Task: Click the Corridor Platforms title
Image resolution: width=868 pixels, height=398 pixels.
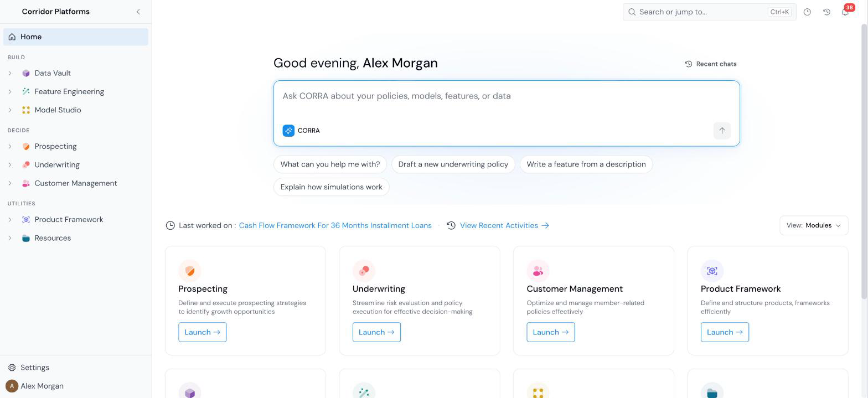Action: 56,12
